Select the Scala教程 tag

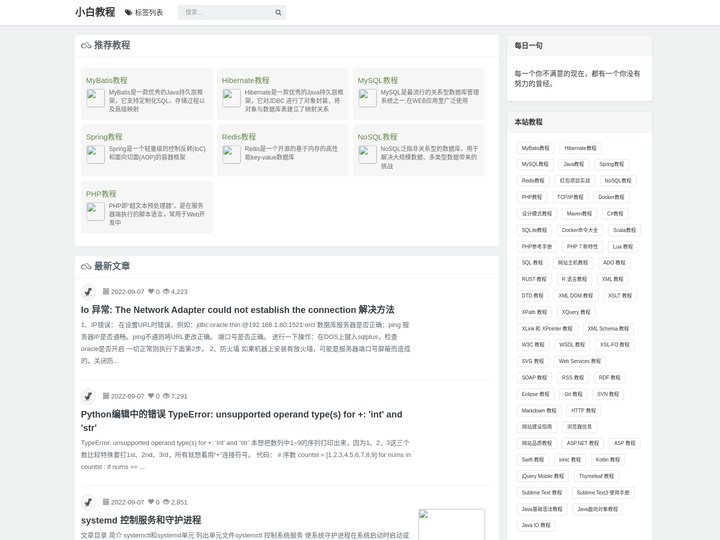click(624, 230)
